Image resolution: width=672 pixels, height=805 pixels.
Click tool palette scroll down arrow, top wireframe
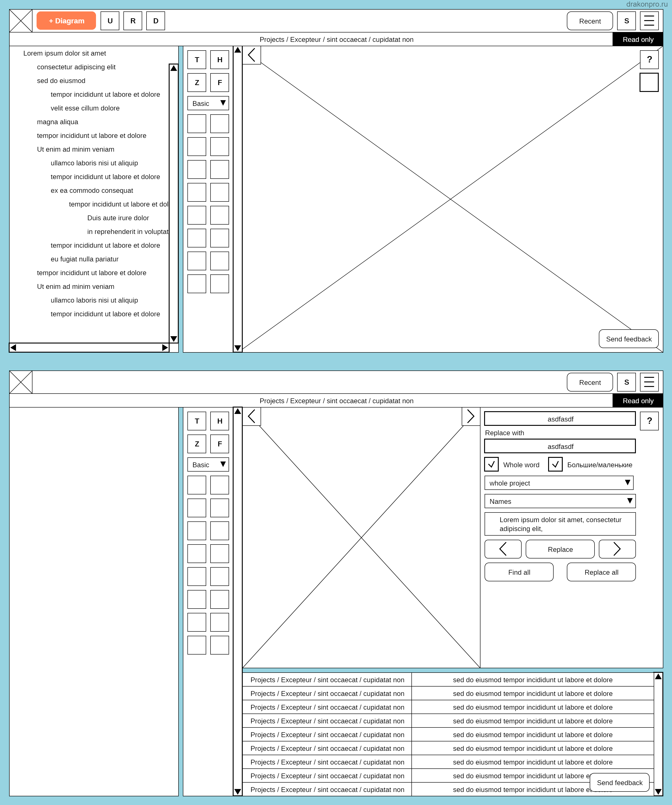coord(237,348)
